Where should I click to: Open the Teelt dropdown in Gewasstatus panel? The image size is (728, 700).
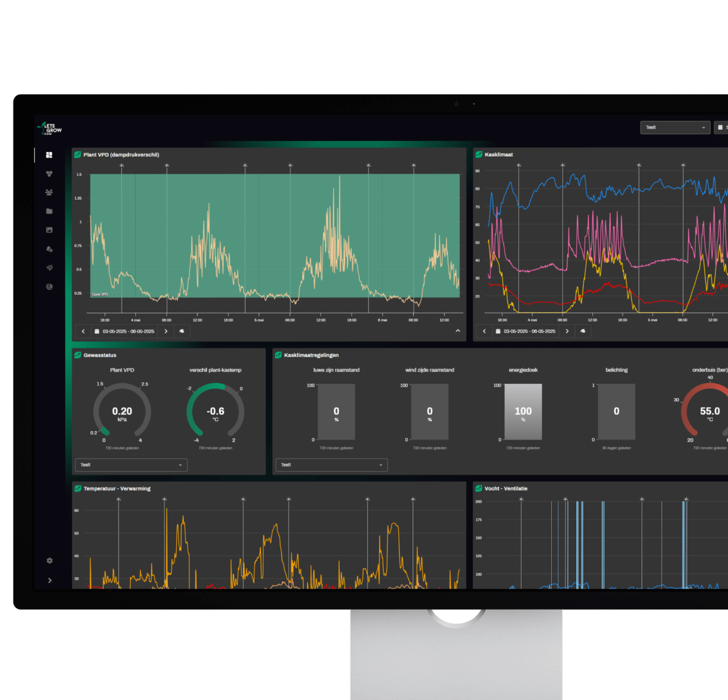pos(131,465)
